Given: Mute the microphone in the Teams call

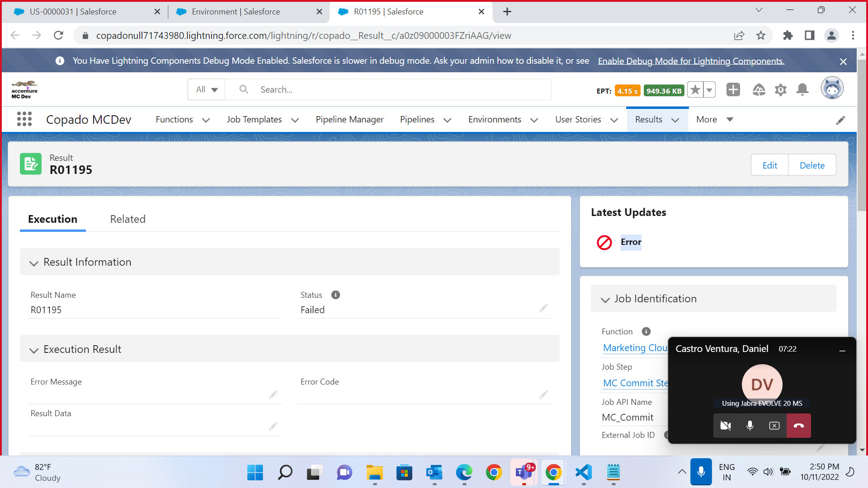Looking at the screenshot, I should 750,425.
